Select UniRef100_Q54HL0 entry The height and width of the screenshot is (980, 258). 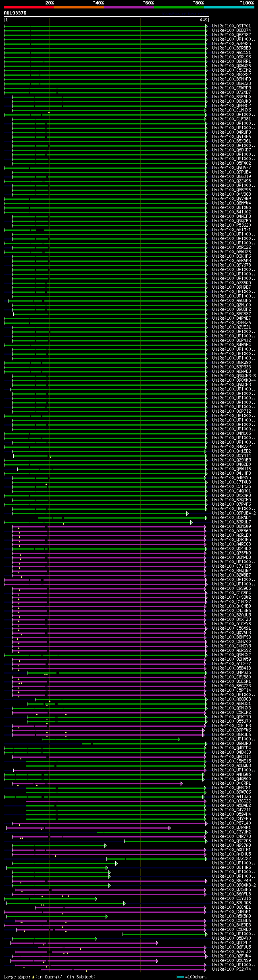tap(231, 549)
